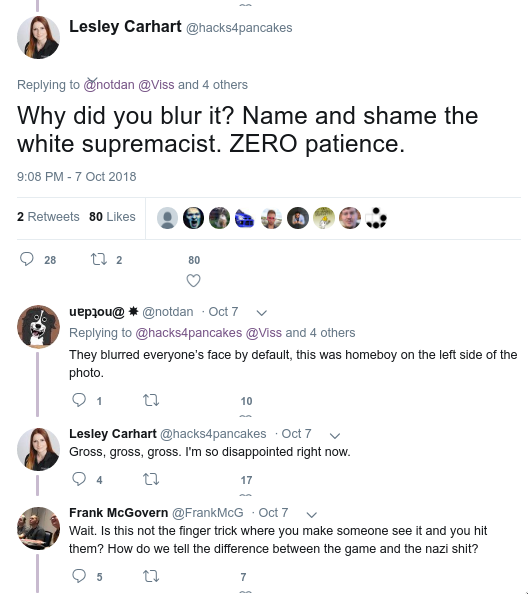The width and height of the screenshot is (528, 594).
Task: View the 2 Retweets list
Action: click(48, 217)
